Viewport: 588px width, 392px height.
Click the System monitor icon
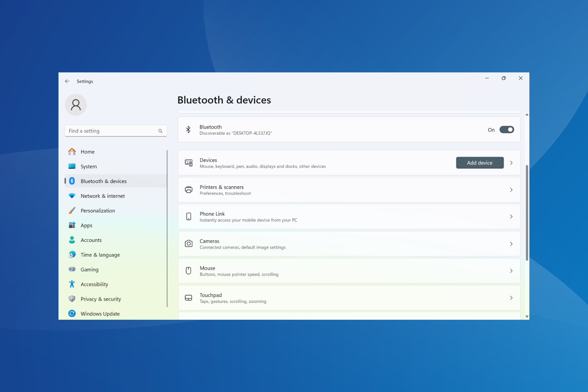click(72, 166)
